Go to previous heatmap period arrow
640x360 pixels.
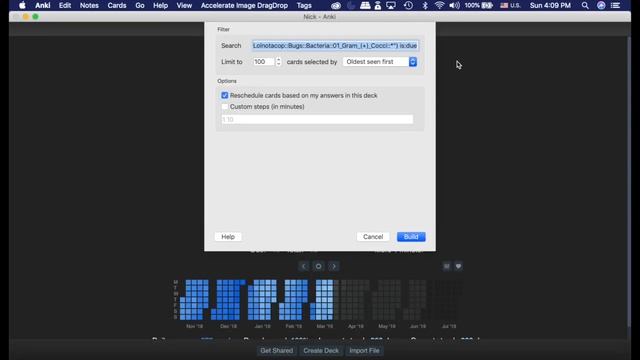coord(303,266)
